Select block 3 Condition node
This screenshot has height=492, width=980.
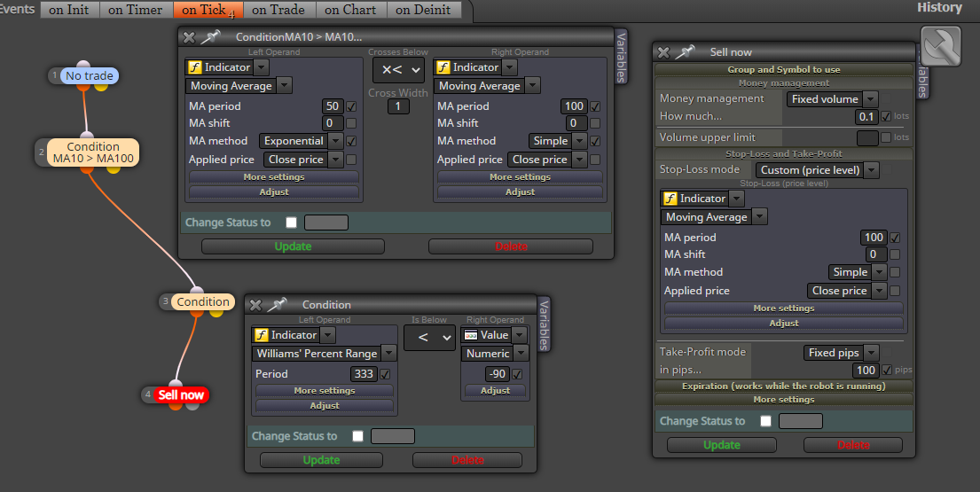[x=202, y=301]
